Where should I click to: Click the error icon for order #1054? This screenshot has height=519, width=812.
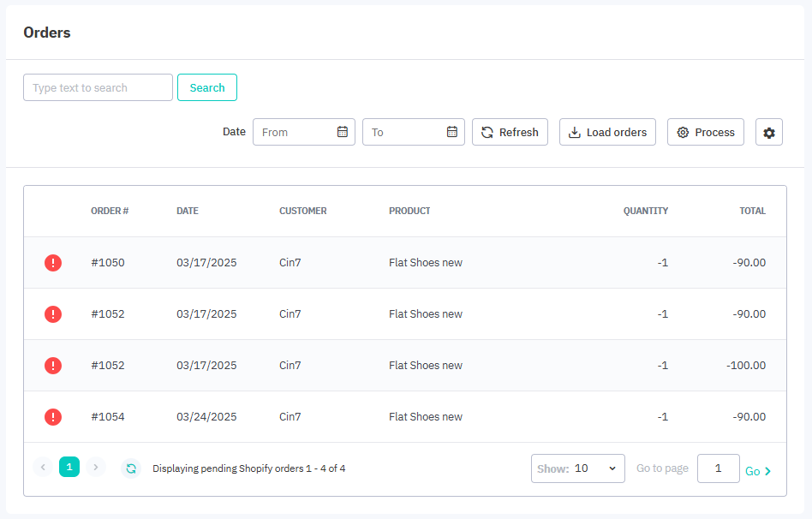(53, 417)
